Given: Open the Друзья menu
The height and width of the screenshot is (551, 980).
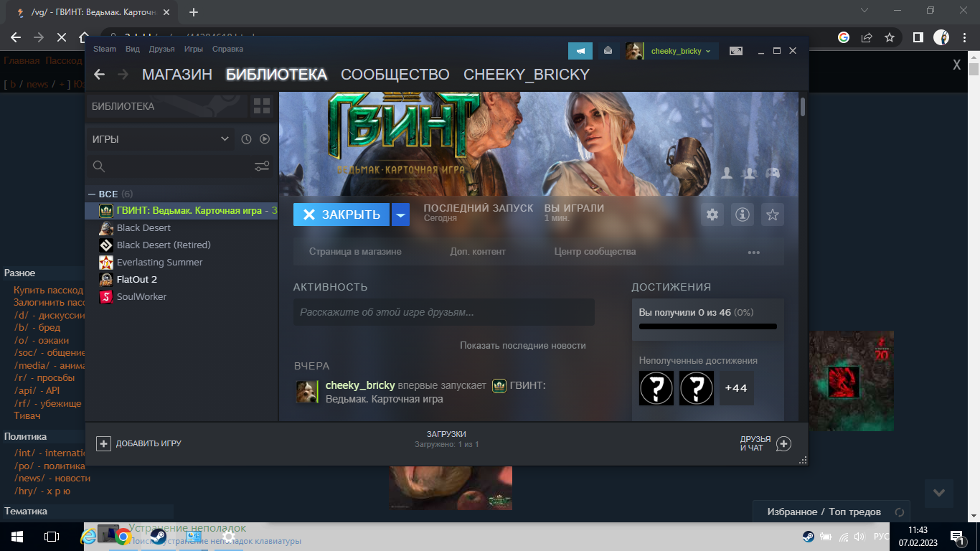Looking at the screenshot, I should pyautogui.click(x=161, y=49).
